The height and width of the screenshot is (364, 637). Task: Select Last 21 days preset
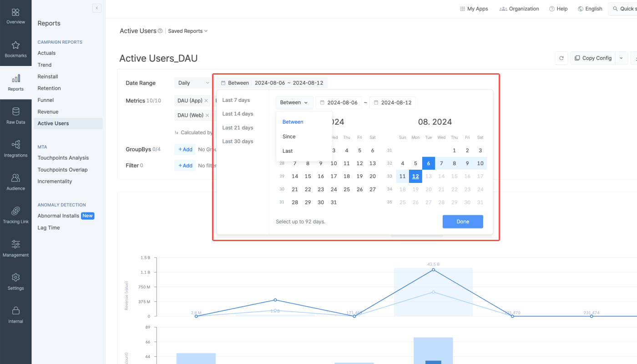[x=238, y=128]
